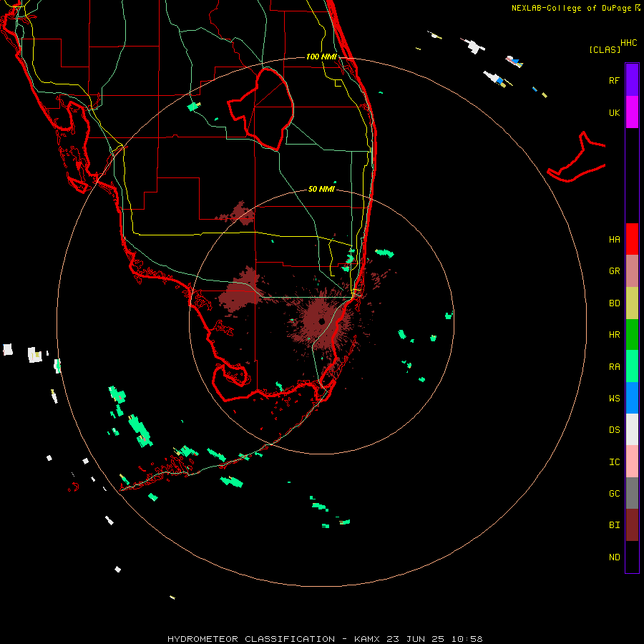644x644 pixels.
Task: Click the BI legend label
Action: (x=614, y=525)
